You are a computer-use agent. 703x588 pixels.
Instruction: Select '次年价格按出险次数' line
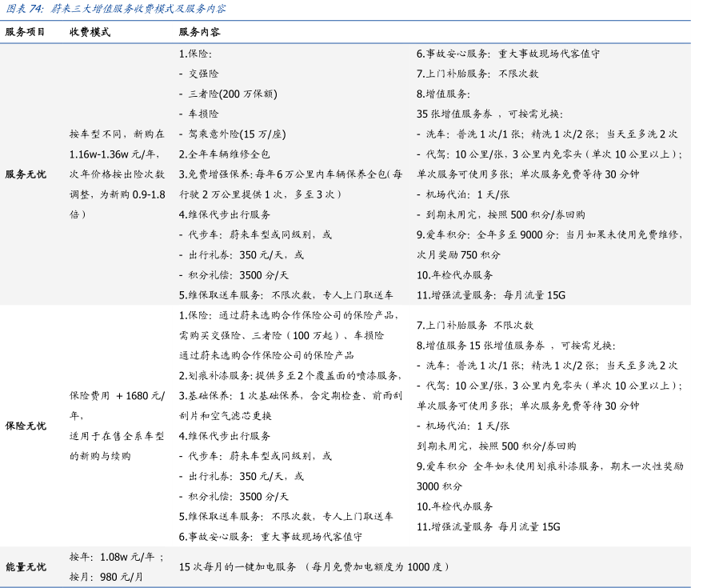[x=117, y=174]
